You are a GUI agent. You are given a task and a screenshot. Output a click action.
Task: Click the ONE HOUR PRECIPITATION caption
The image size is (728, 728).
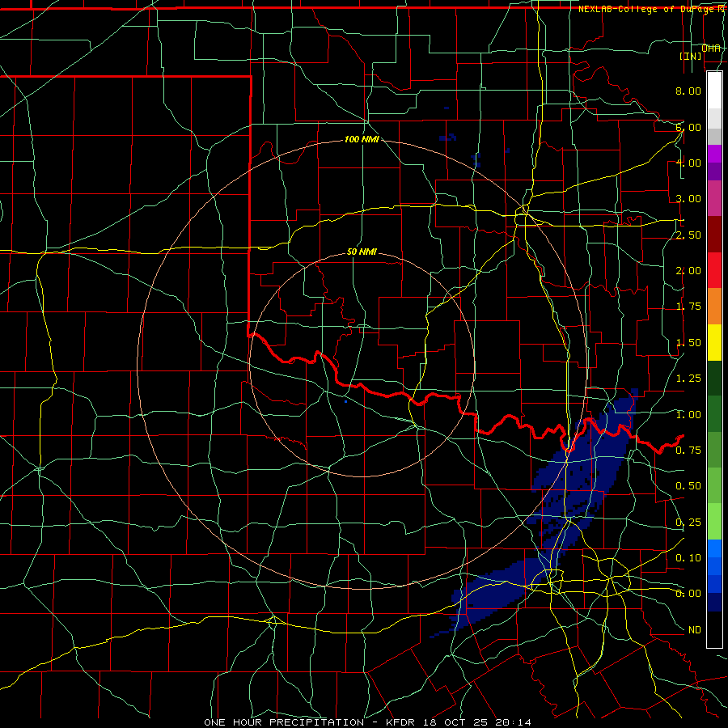284,722
